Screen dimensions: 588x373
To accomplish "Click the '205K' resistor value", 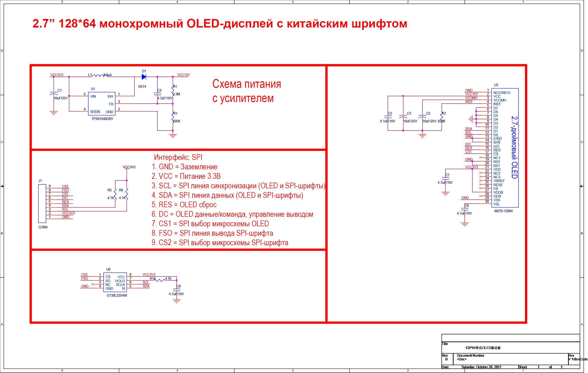I will pos(177,121).
